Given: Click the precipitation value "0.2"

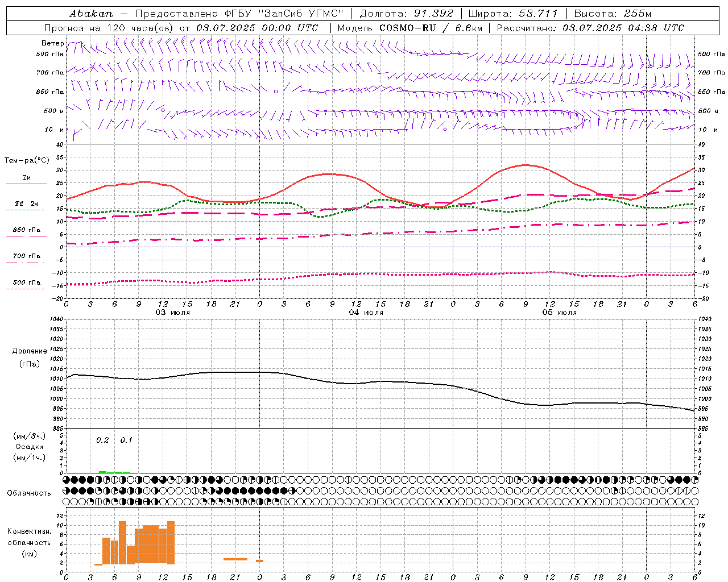Looking at the screenshot, I should tap(102, 440).
